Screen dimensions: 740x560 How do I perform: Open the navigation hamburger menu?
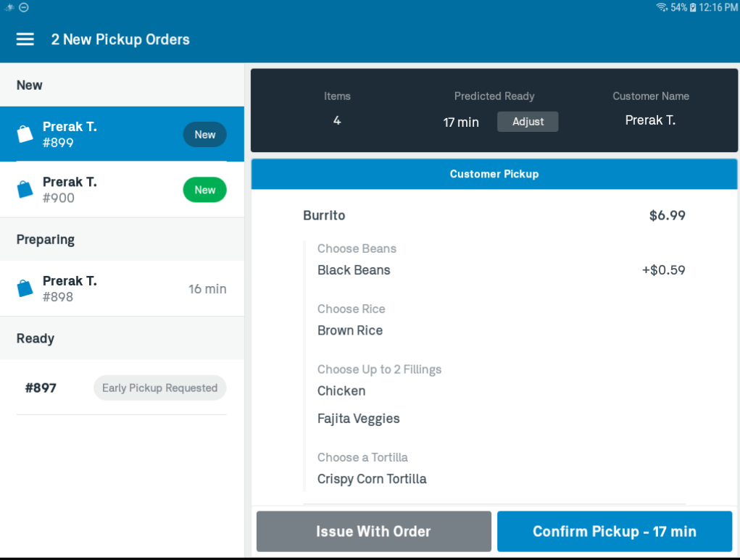[x=25, y=39]
